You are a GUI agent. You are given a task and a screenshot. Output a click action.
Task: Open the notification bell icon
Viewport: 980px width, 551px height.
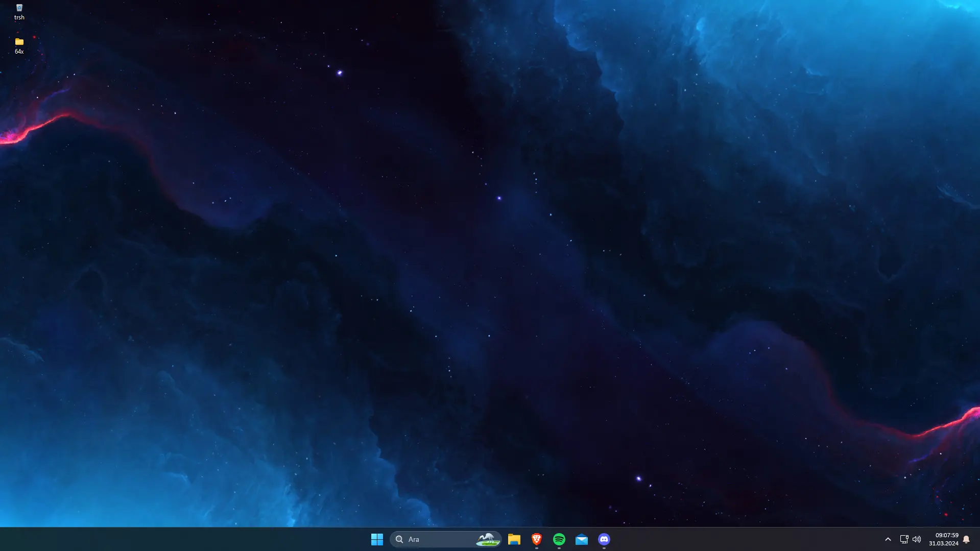pyautogui.click(x=966, y=539)
